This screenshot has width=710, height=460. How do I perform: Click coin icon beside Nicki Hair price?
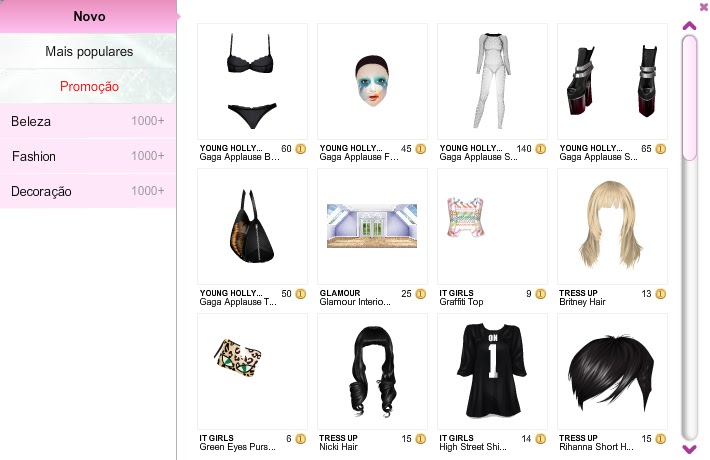click(x=421, y=439)
